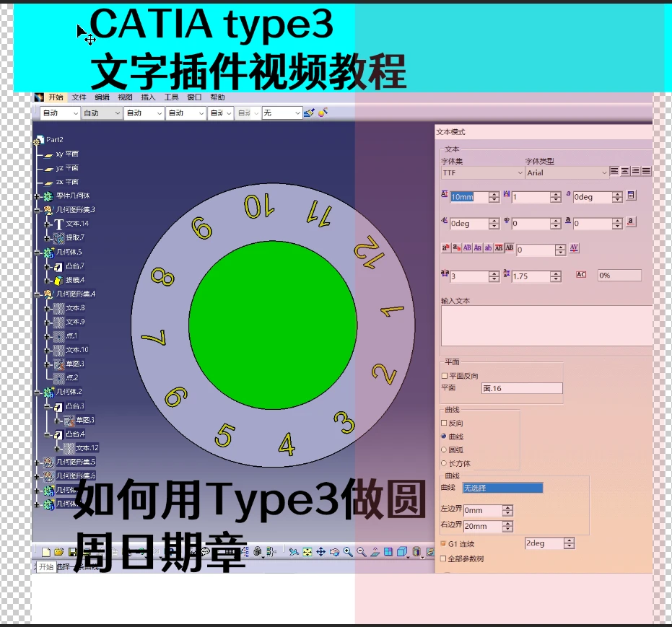Select 文本.14 in the tree
Image resolution: width=672 pixels, height=627 pixels.
click(x=77, y=224)
